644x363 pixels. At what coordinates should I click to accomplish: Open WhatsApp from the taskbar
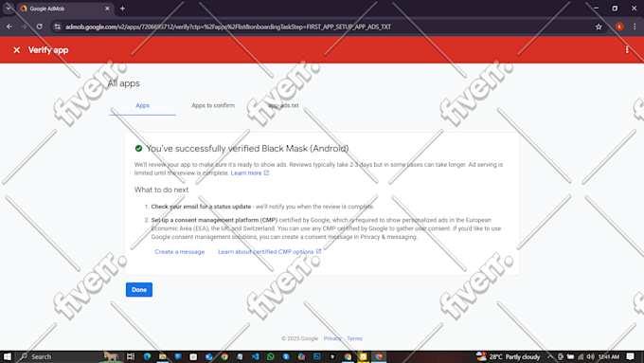pos(271,356)
